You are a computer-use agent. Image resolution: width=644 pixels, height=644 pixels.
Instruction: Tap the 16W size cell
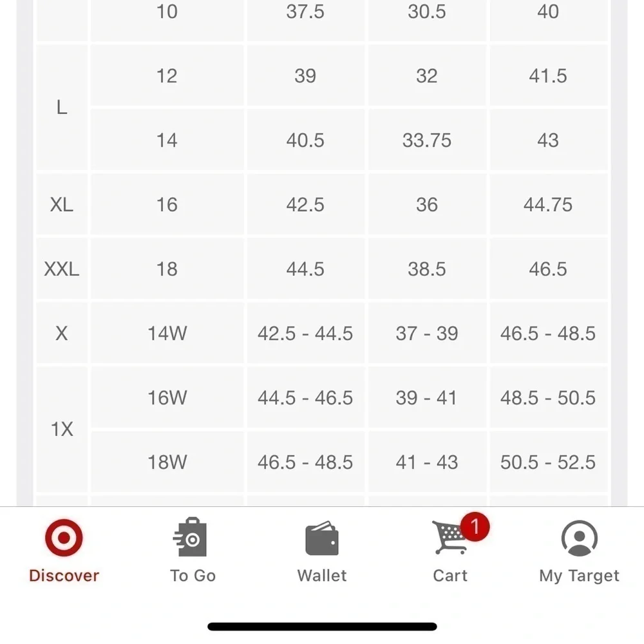tap(167, 397)
